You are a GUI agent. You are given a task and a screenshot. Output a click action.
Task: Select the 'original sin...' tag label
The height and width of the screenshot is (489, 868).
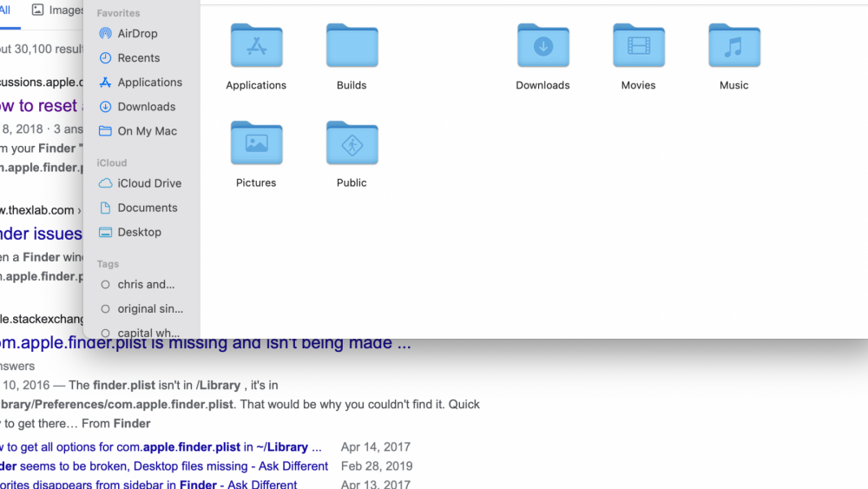150,309
